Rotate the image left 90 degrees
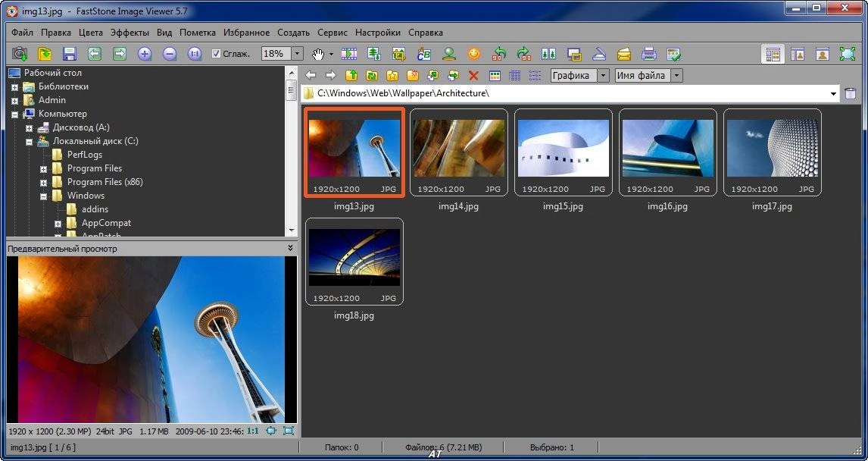The height and width of the screenshot is (461, 868). (499, 54)
